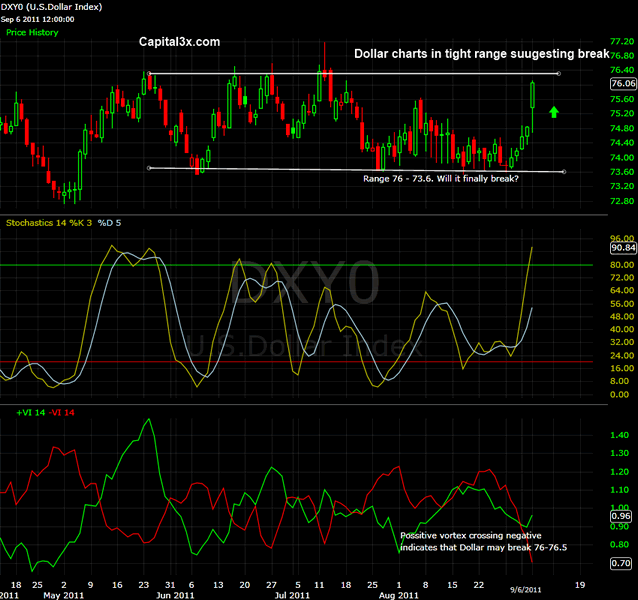The image size is (638, 600).
Task: Click the 'Possitive vortex crossing negative' annotation
Action: point(471,535)
